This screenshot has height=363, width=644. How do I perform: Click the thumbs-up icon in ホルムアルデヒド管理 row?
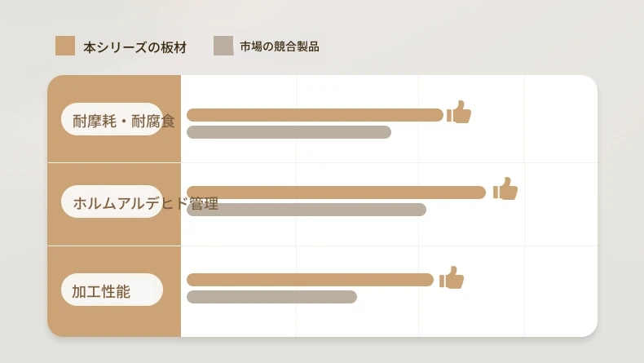(x=506, y=189)
